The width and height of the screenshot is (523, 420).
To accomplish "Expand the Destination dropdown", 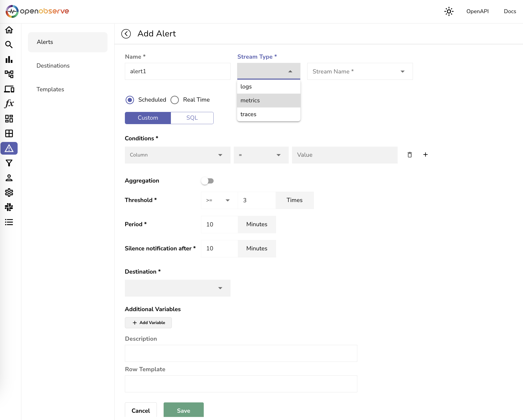I will click(177, 288).
